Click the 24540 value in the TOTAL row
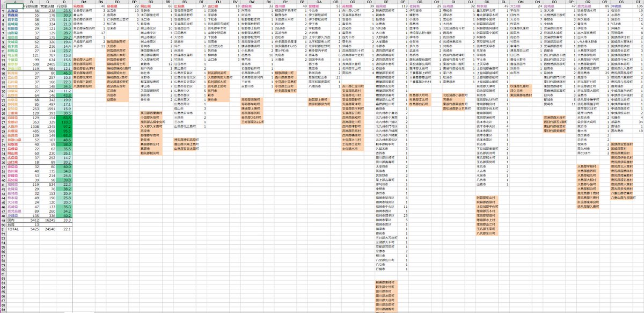This screenshot has height=313, width=644. [x=48, y=229]
